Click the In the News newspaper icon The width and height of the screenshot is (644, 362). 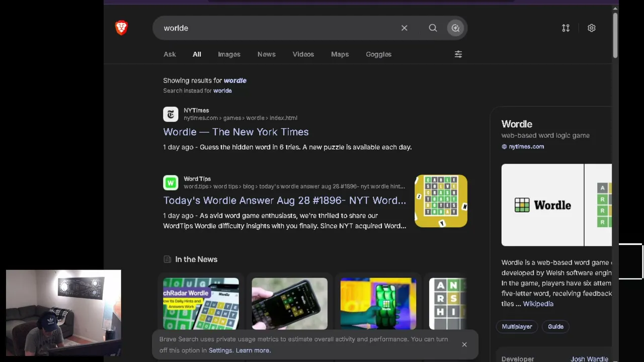pyautogui.click(x=167, y=259)
